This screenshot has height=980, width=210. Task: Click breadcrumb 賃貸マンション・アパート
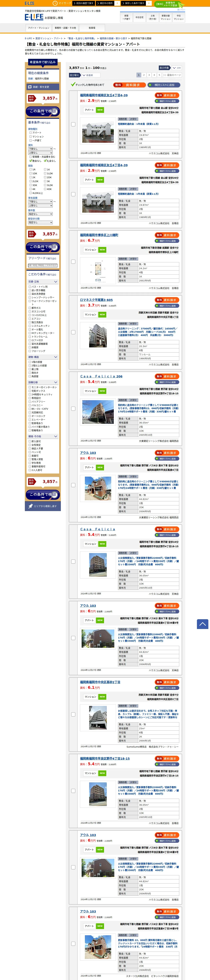pyautogui.click(x=49, y=38)
